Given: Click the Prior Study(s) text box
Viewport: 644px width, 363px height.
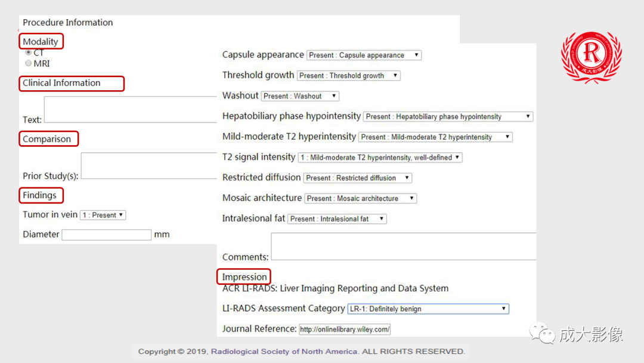Looking at the screenshot, I should pos(148,165).
